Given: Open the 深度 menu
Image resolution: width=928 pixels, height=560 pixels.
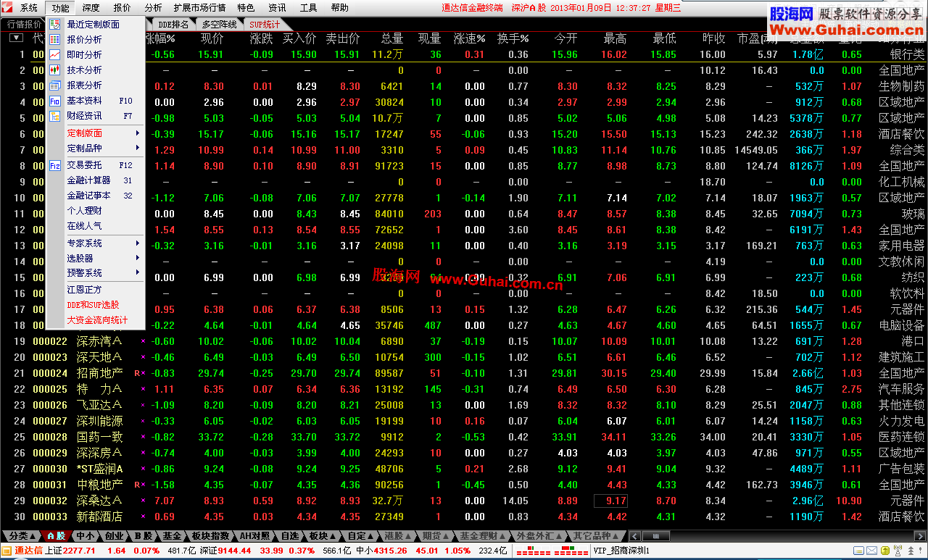Looking at the screenshot, I should click(x=91, y=8).
